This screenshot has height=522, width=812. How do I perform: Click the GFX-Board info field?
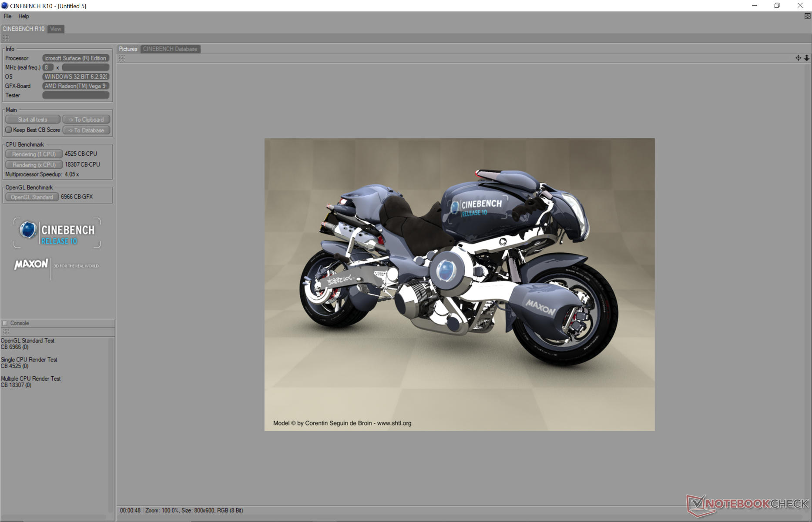coord(76,86)
